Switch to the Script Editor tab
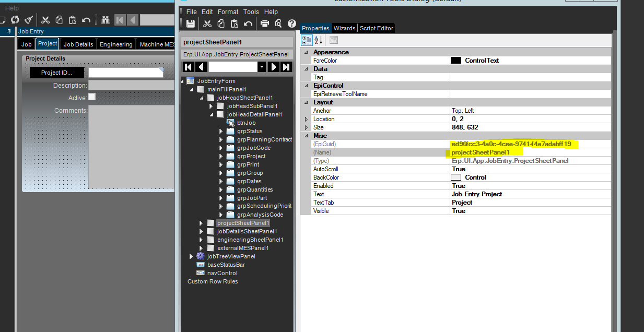644x332 pixels. (x=376, y=28)
